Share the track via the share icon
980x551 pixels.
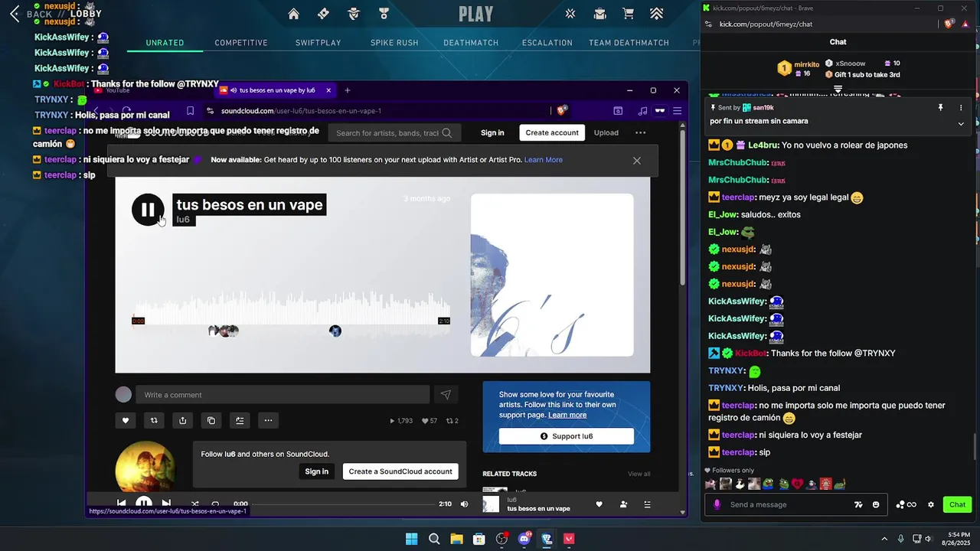tap(182, 420)
